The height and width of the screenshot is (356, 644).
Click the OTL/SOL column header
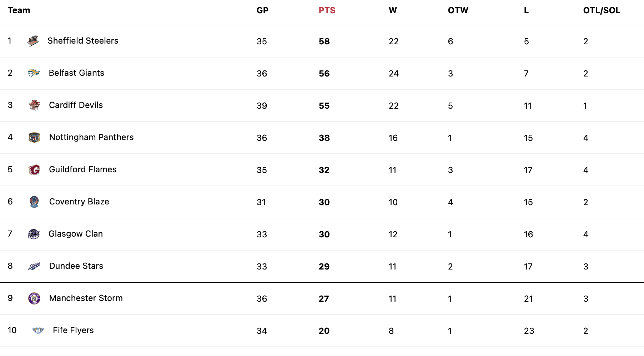coord(602,10)
